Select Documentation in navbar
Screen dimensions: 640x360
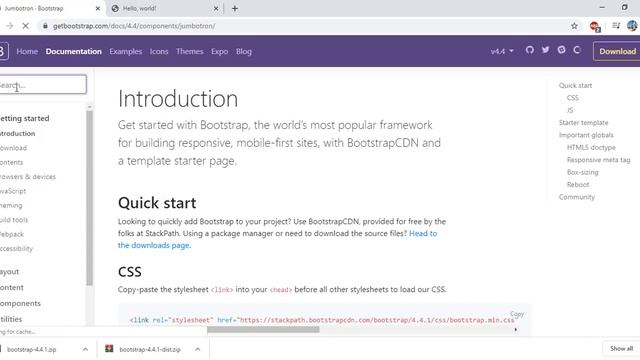(x=73, y=51)
